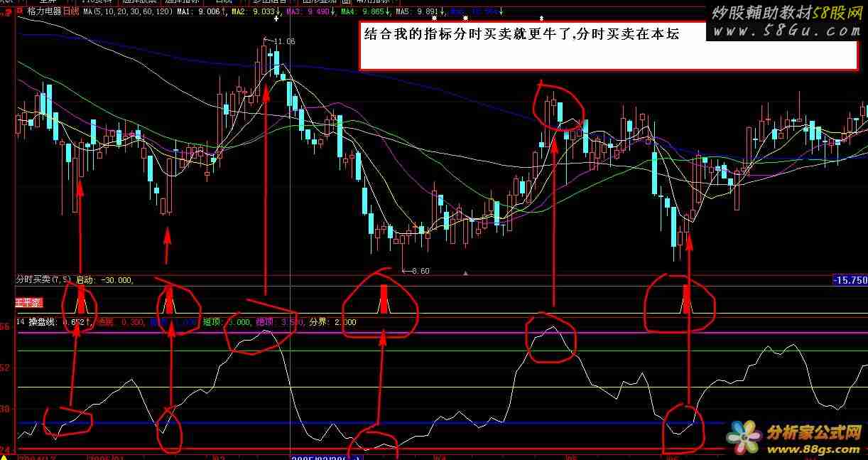Click the purple 绝顶: 3.500 value

pos(281,322)
